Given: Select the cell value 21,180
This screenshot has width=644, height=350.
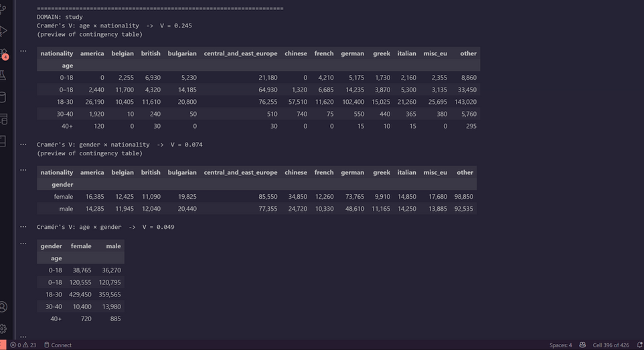Looking at the screenshot, I should pos(268,78).
